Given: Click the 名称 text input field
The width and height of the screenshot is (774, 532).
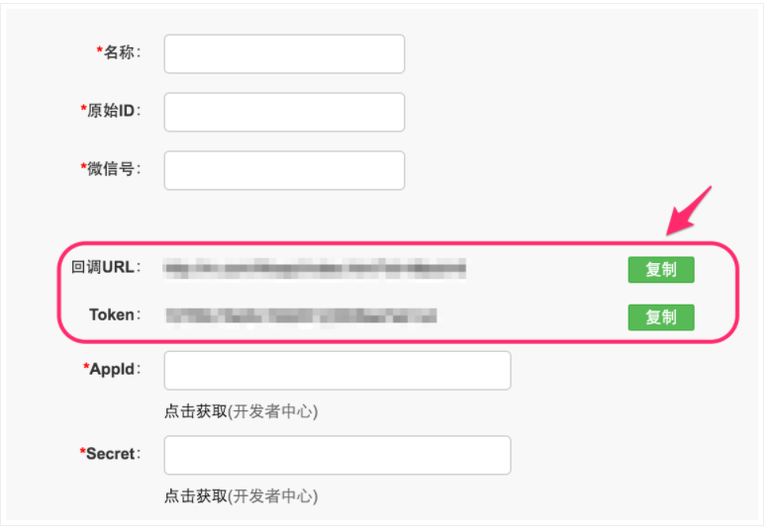Looking at the screenshot, I should [284, 54].
